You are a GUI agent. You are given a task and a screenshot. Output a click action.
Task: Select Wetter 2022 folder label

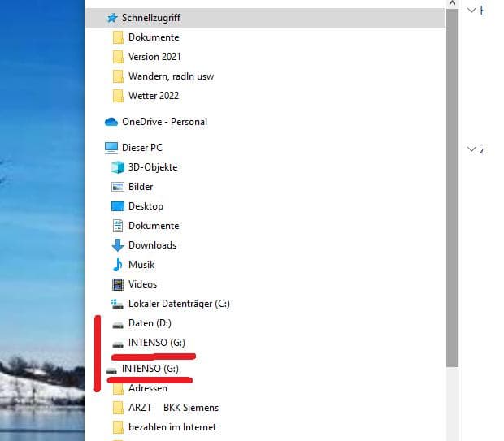click(x=154, y=96)
